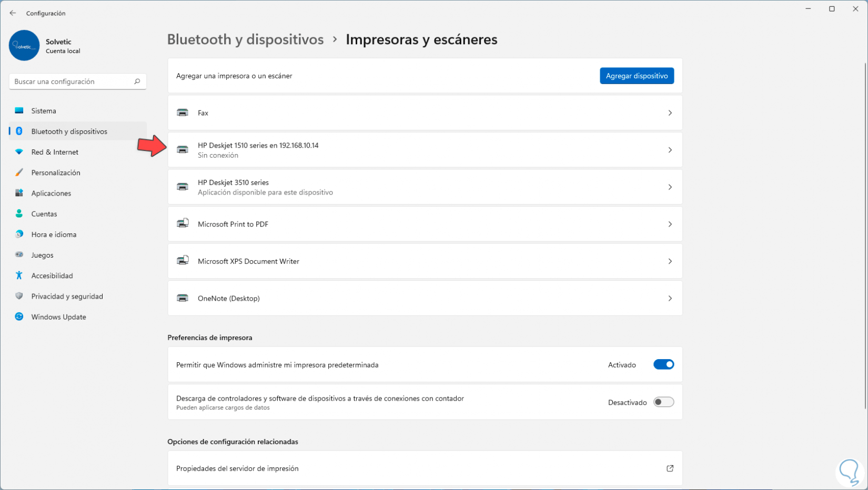The height and width of the screenshot is (490, 868).
Task: Click the search magnifier icon
Action: (x=137, y=81)
